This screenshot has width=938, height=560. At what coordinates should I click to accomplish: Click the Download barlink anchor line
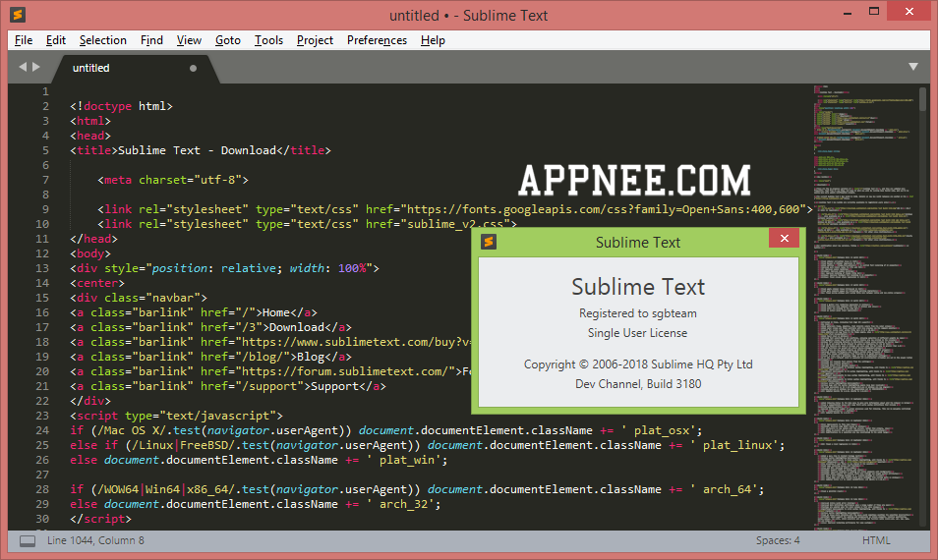210,327
